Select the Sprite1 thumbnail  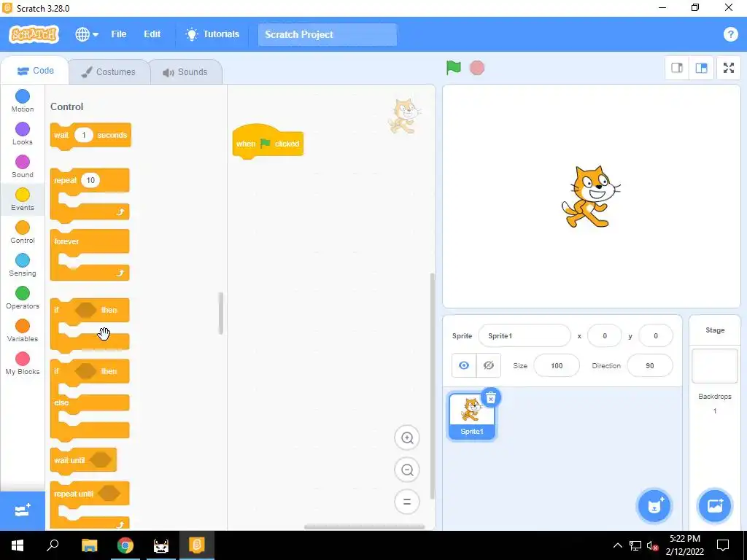point(472,416)
